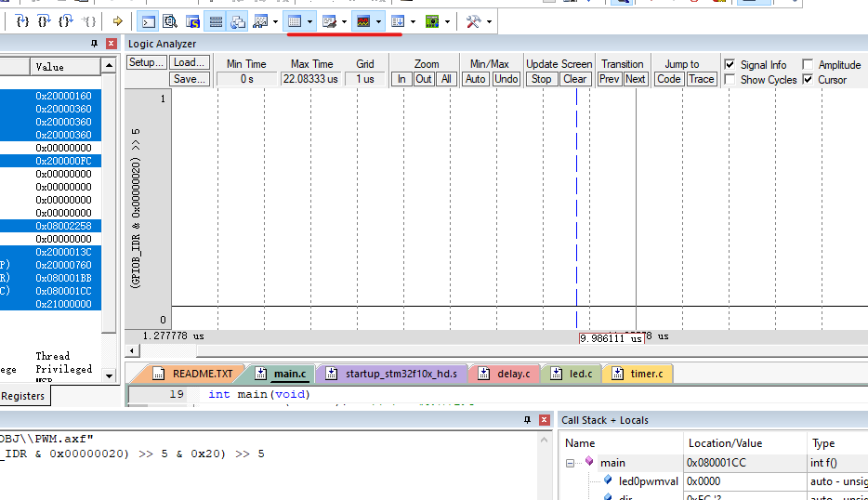The width and height of the screenshot is (868, 500).
Task: Click the Memory Windows icon
Action: (x=295, y=21)
